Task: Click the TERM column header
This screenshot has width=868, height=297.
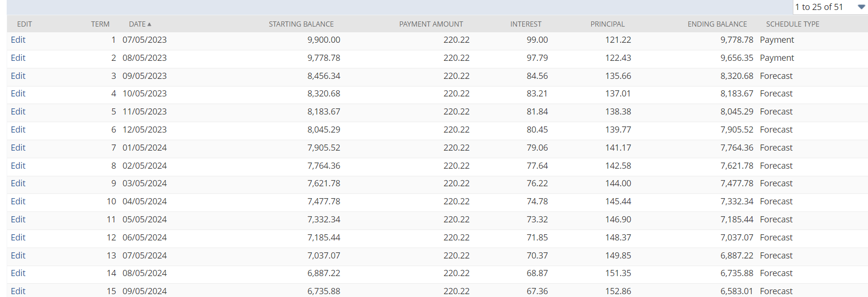Action: pyautogui.click(x=100, y=24)
